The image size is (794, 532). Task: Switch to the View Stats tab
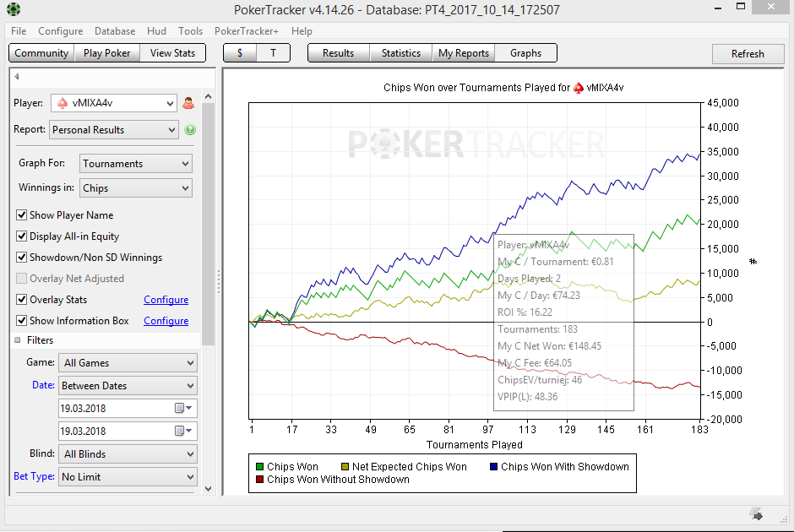172,53
